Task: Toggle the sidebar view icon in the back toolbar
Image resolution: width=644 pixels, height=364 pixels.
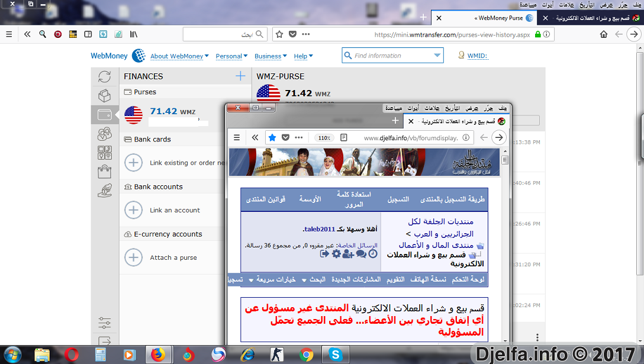Action: click(x=88, y=34)
